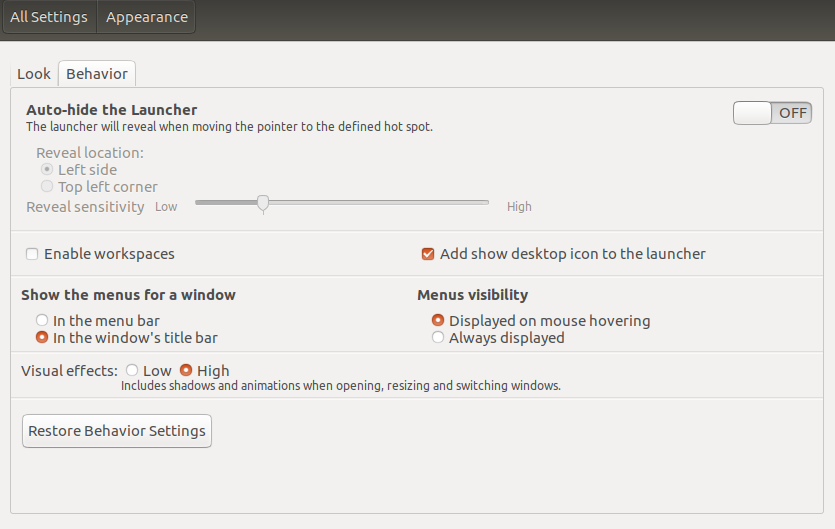
Task: Switch to the Behavior tab
Action: pyautogui.click(x=97, y=74)
